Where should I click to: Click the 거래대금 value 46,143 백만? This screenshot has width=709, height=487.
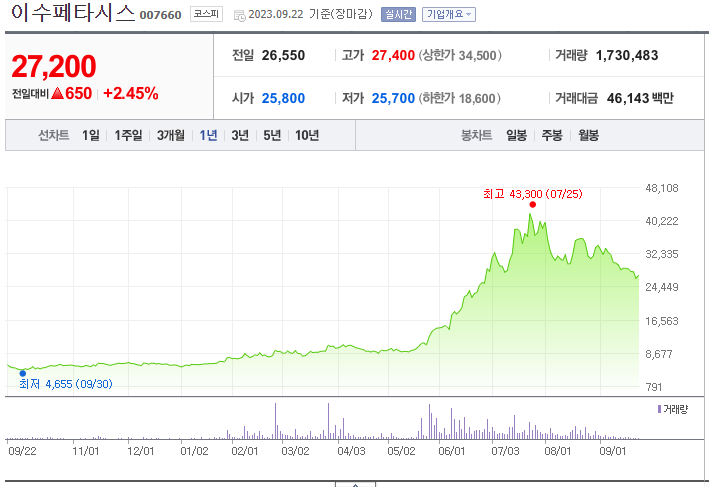pyautogui.click(x=640, y=98)
